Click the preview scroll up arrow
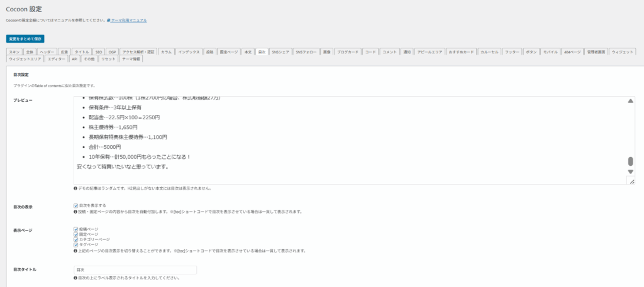Screen dimensions: 644x287 click(630, 101)
